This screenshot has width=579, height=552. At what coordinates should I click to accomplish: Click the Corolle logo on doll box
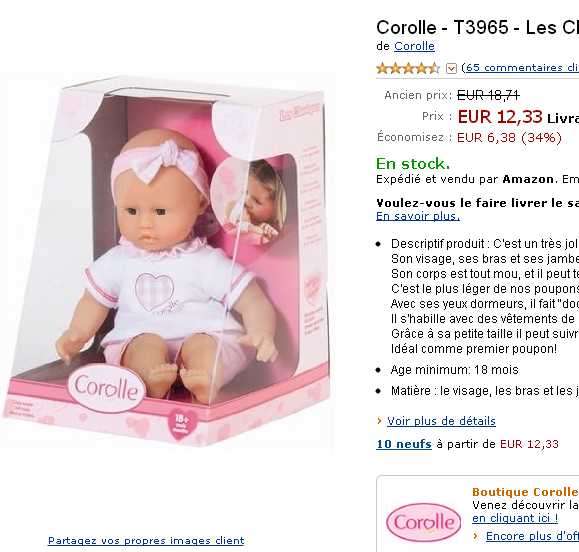107,388
